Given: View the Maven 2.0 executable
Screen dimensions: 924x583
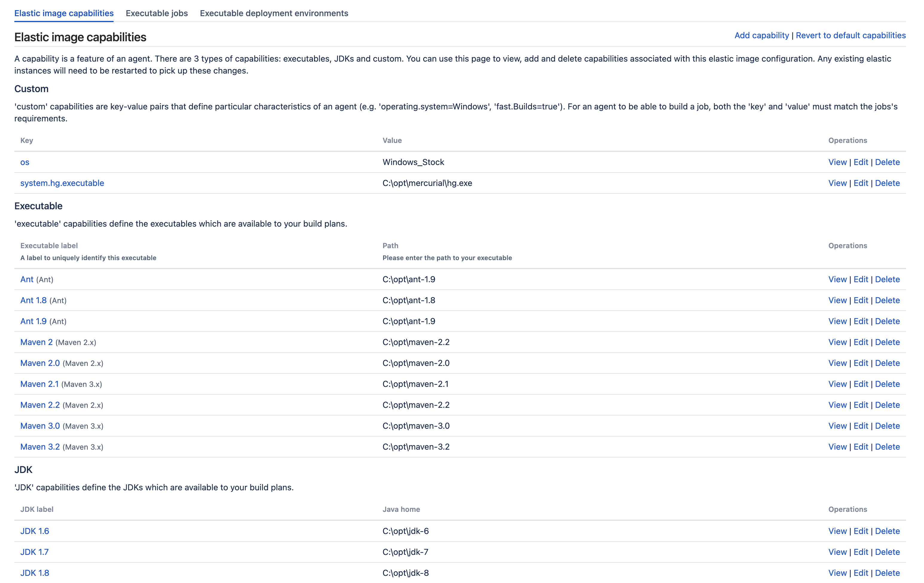Looking at the screenshot, I should (x=837, y=363).
